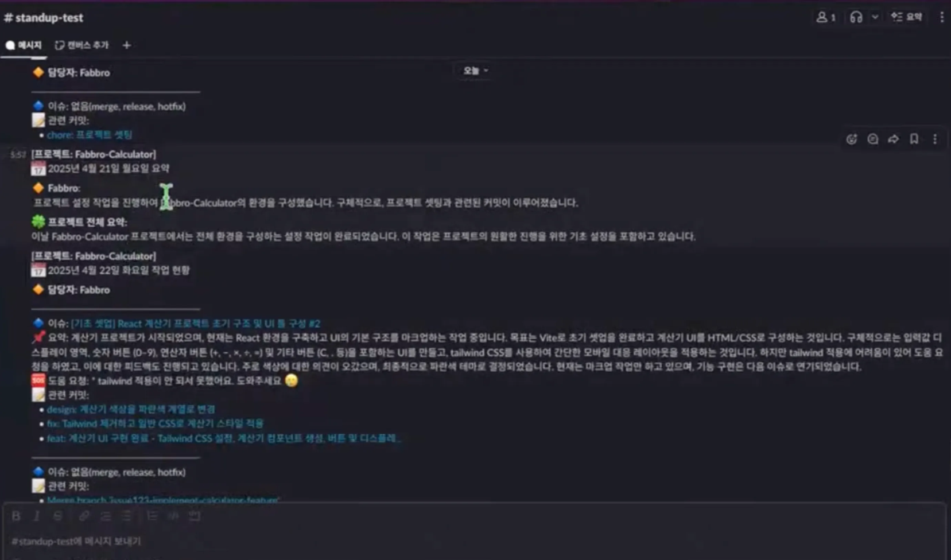
Task: Open the 오늘 date jump dropdown
Action: click(x=475, y=71)
